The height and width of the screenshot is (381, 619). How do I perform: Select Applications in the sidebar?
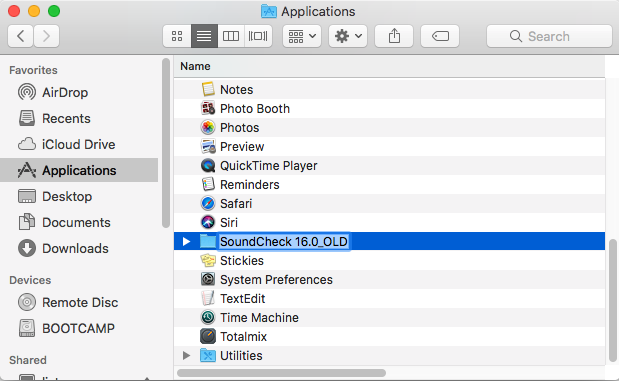[x=79, y=170]
